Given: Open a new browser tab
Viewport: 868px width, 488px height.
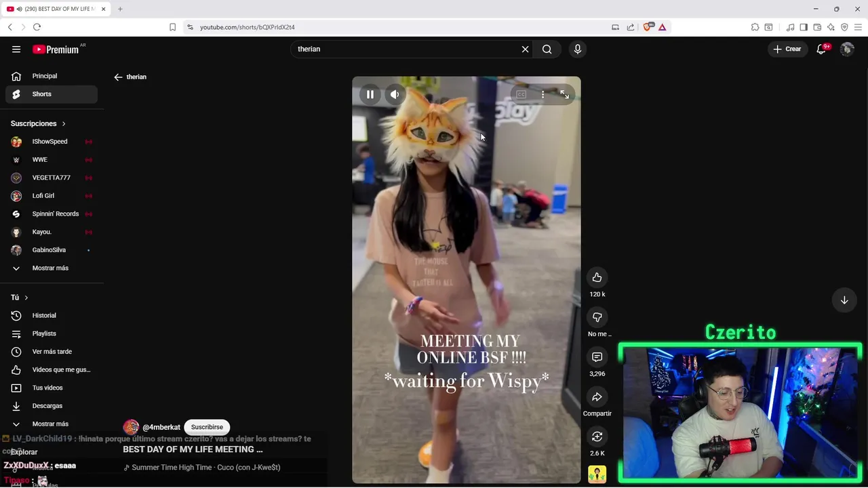Looking at the screenshot, I should click(120, 9).
